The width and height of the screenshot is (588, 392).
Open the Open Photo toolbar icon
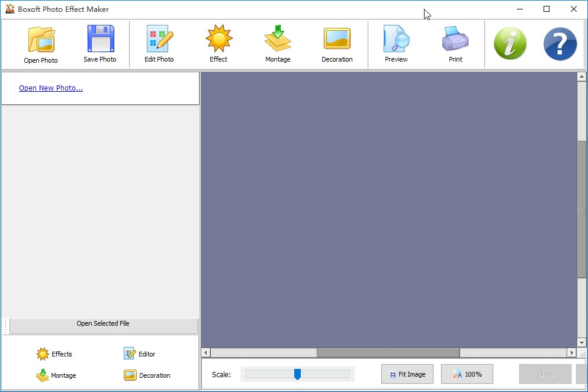(x=41, y=44)
